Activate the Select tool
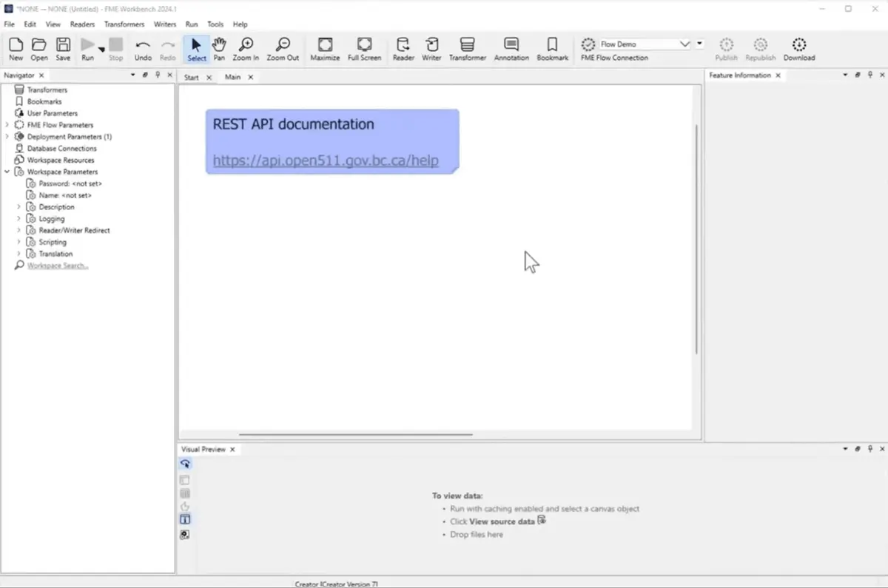The height and width of the screenshot is (588, 888). (x=197, y=49)
